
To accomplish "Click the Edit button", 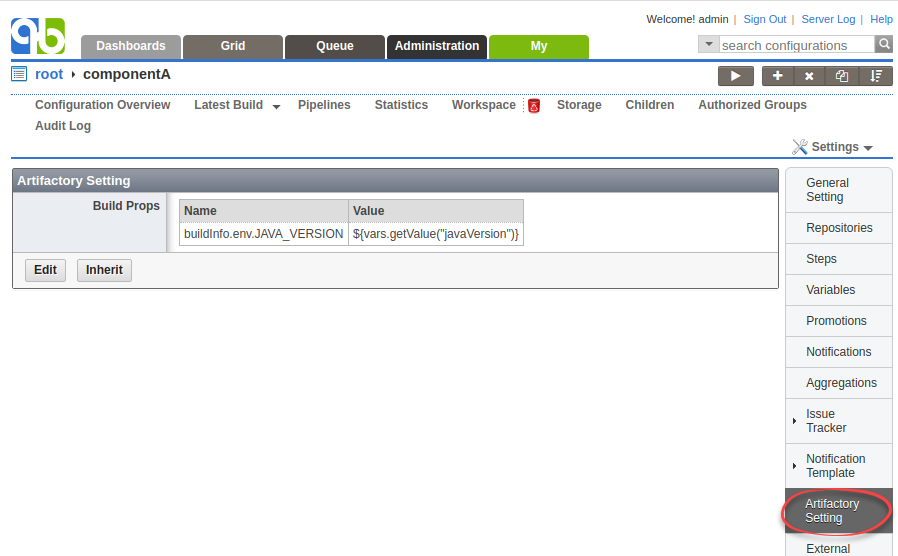I will [x=45, y=270].
